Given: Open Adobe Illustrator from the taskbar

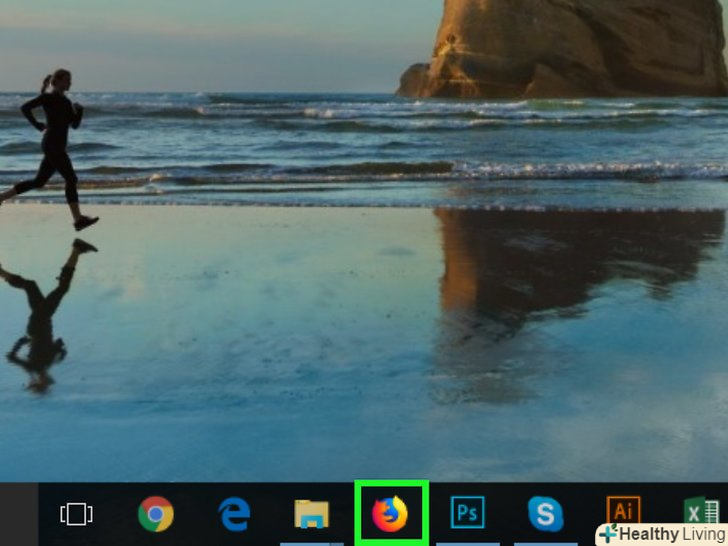Looking at the screenshot, I should point(623,512).
